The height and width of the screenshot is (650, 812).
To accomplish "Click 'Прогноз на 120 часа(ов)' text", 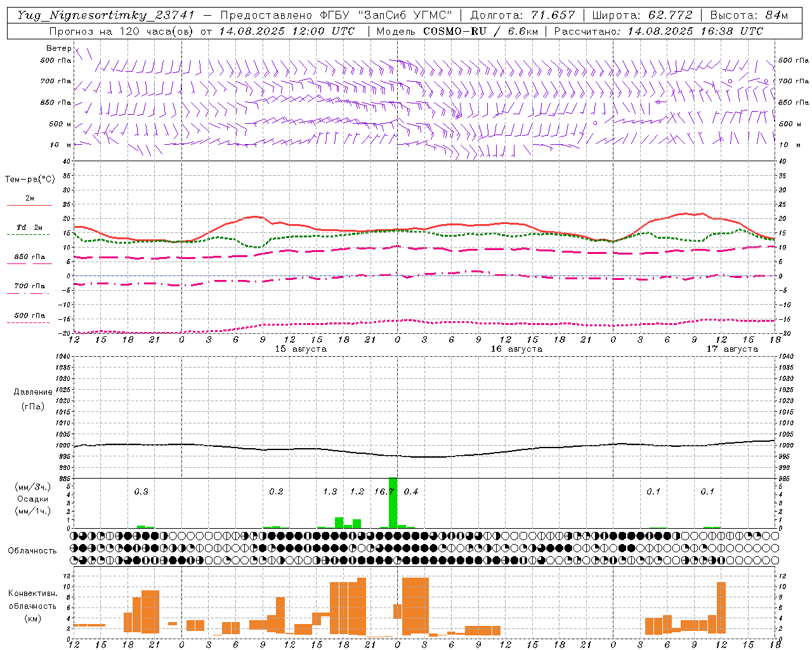I will coord(122,31).
